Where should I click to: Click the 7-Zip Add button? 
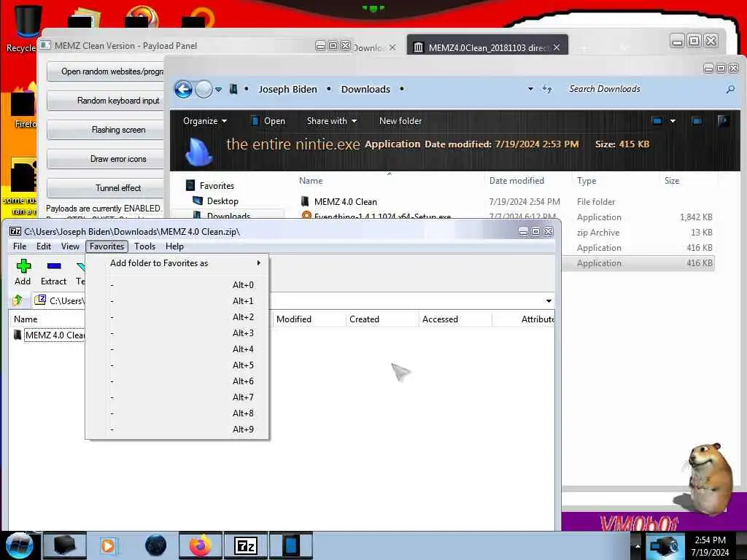click(23, 273)
